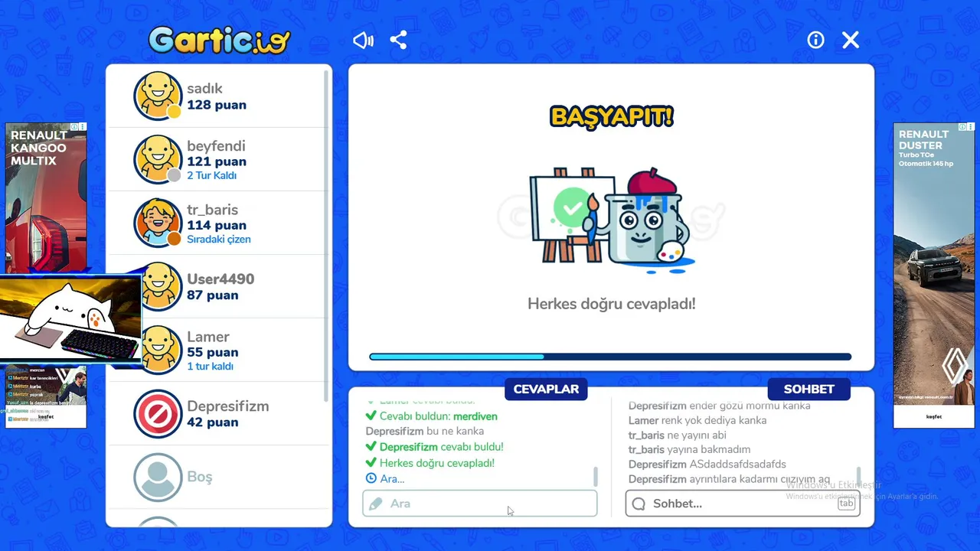Click the painter mascot illustration
Image resolution: width=980 pixels, height=551 pixels.
612,220
